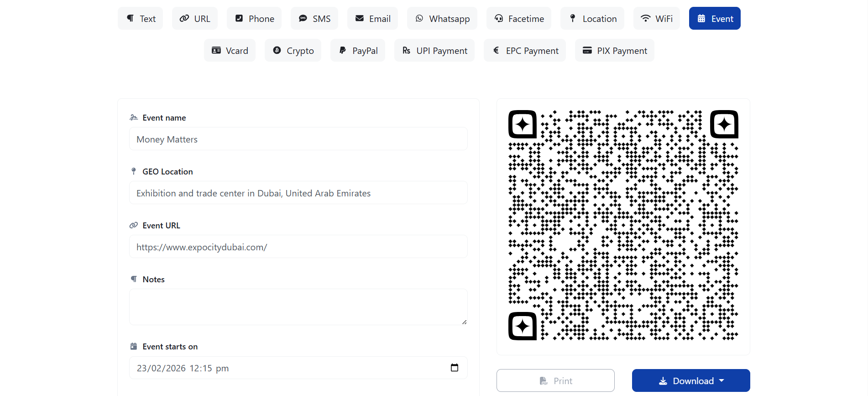
Task: Open the Facetime QR code option
Action: 518,18
